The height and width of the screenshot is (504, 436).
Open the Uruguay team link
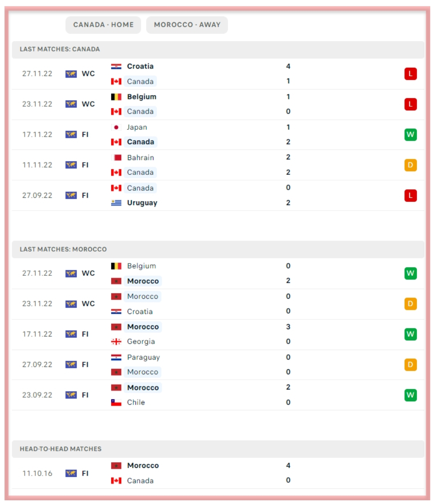[x=142, y=203]
